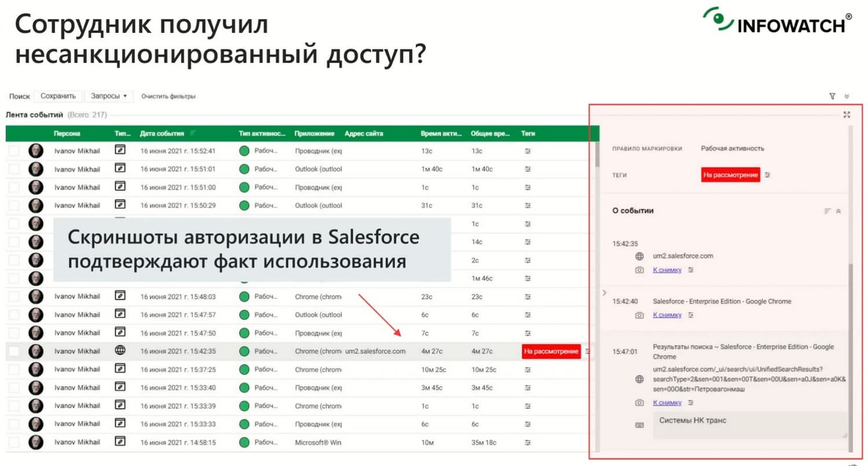868x466 pixels.
Task: Click the red На рассмотрение tag in the details panel
Action: click(x=730, y=175)
